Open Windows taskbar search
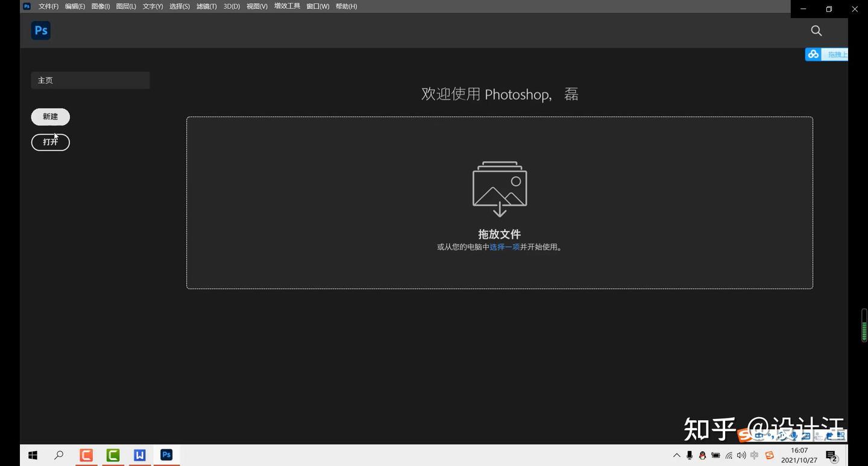 pyautogui.click(x=58, y=456)
